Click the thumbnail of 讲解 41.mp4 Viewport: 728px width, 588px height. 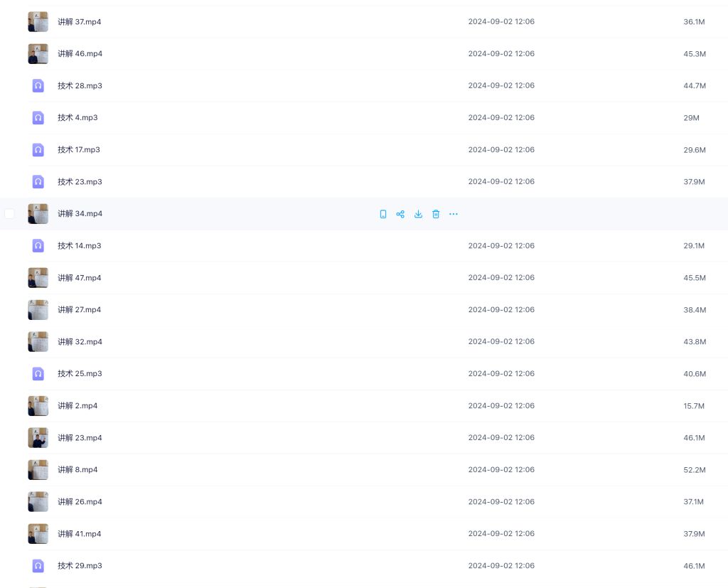coord(38,534)
